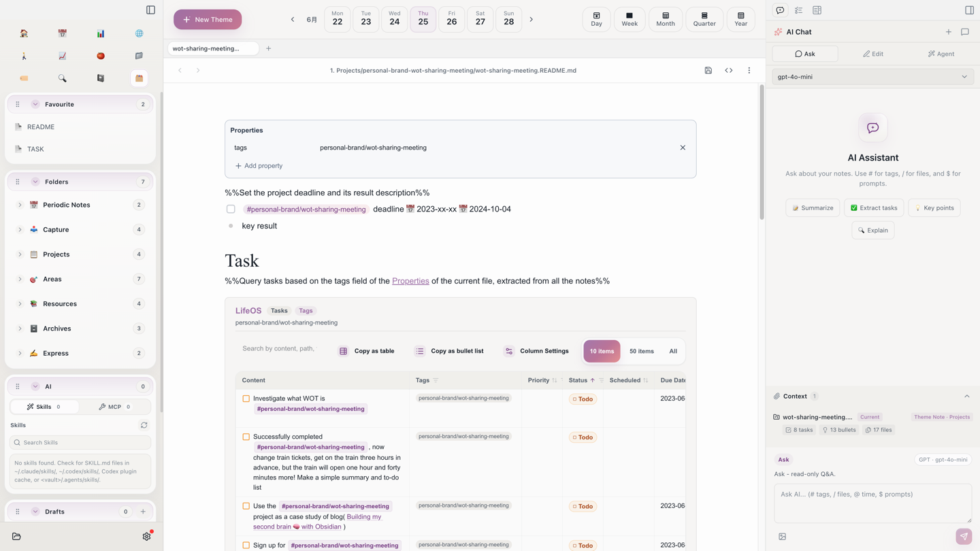Screen dimensions: 980x551
Task: Check the 'Investigate what WOT is' task
Action: point(246,399)
